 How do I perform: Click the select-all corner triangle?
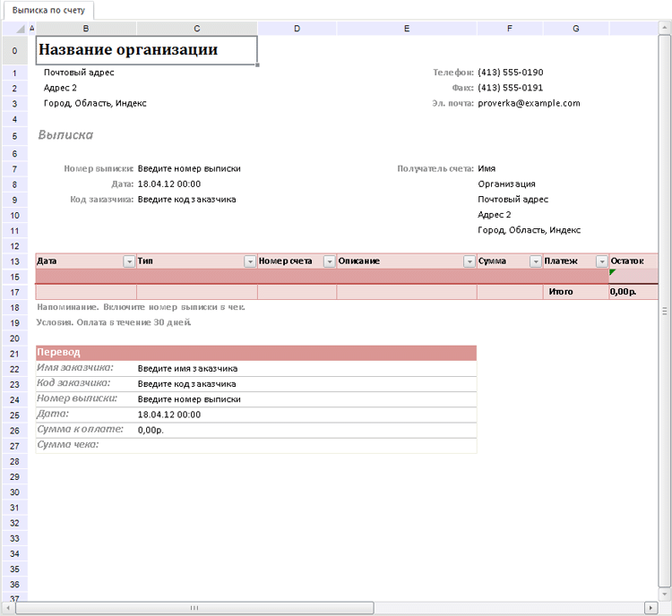20,29
